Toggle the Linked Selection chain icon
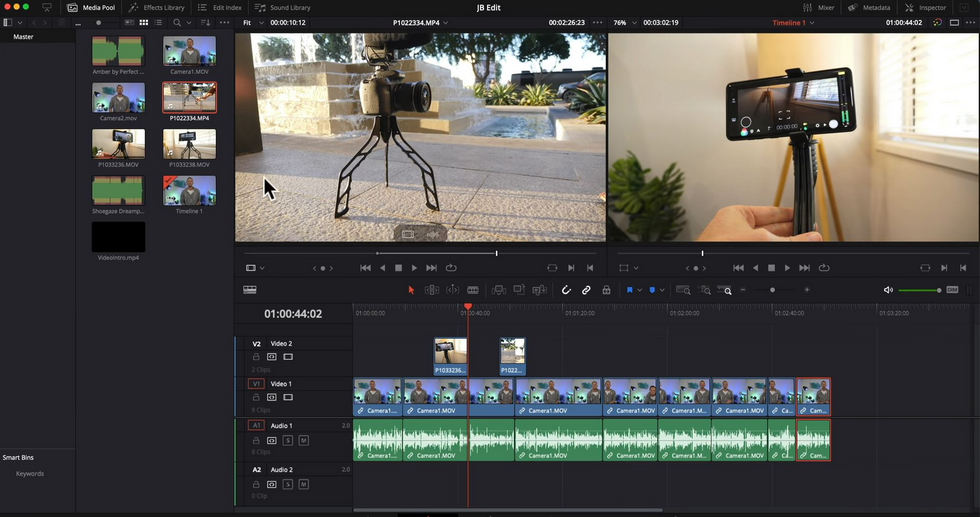This screenshot has height=517, width=980. pyautogui.click(x=586, y=290)
